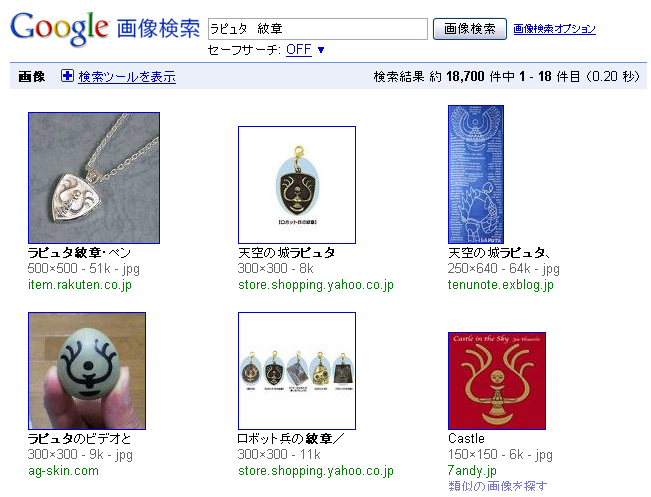Open the SafeSearch dropdown arrow
Viewport: 651px width, 497px height.
pos(321,50)
